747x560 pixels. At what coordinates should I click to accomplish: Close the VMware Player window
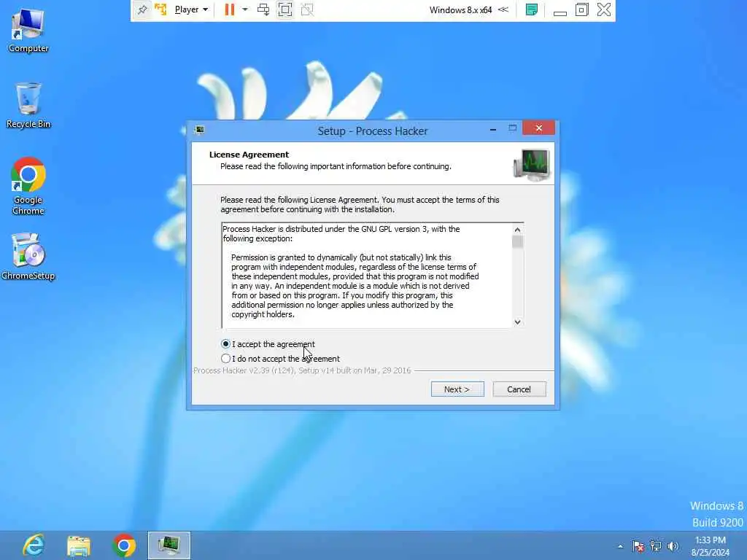tap(603, 9)
